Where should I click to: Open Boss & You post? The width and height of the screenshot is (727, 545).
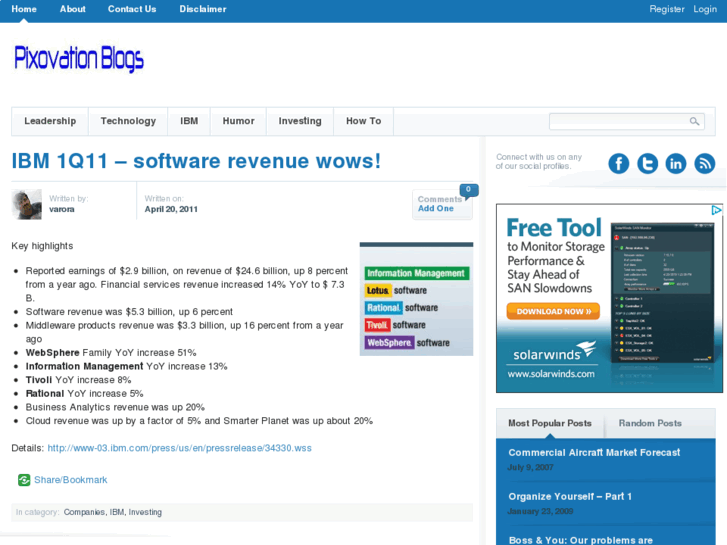click(x=580, y=540)
